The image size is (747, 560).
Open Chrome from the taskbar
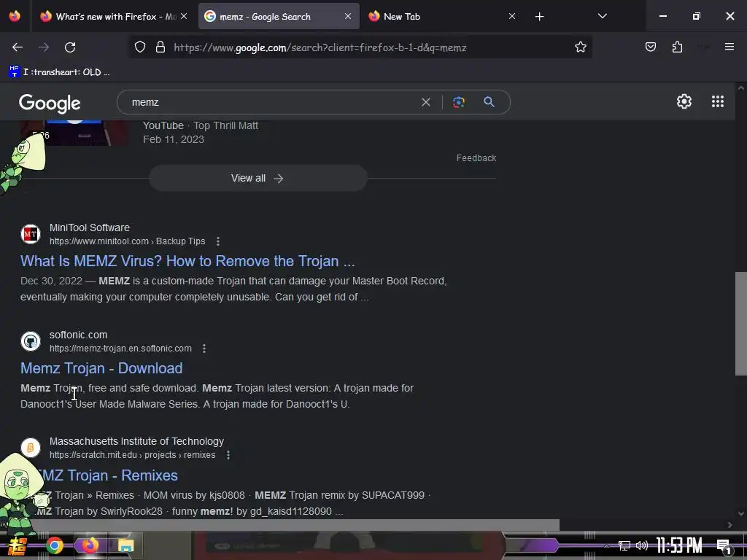click(x=55, y=545)
